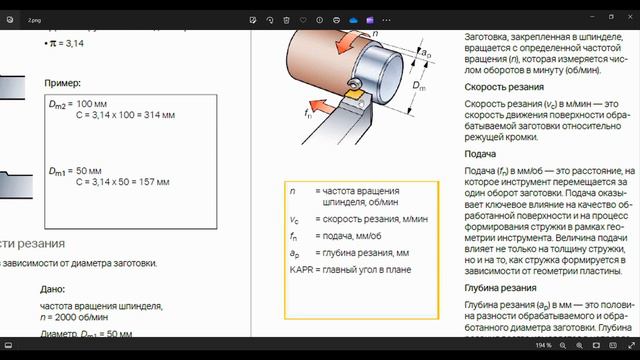
Task: Click the text 'n = 2000 об/мин'
Action: pyautogui.click(x=74, y=317)
